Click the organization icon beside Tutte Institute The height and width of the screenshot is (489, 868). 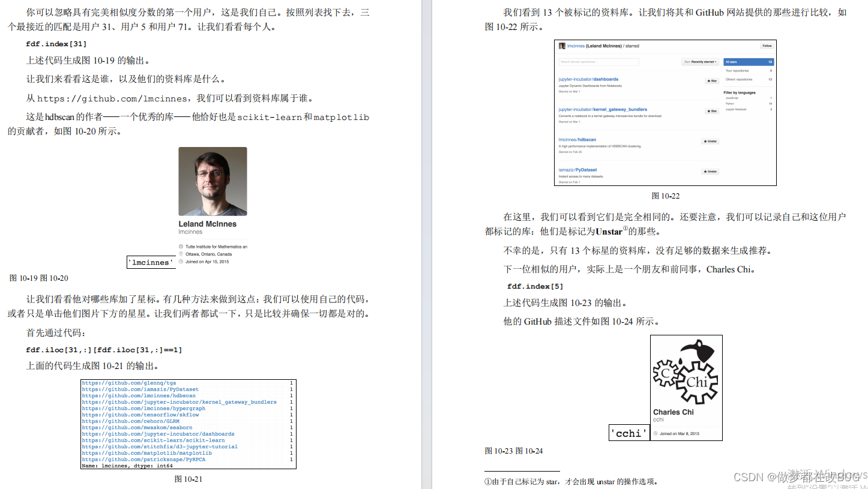(181, 247)
